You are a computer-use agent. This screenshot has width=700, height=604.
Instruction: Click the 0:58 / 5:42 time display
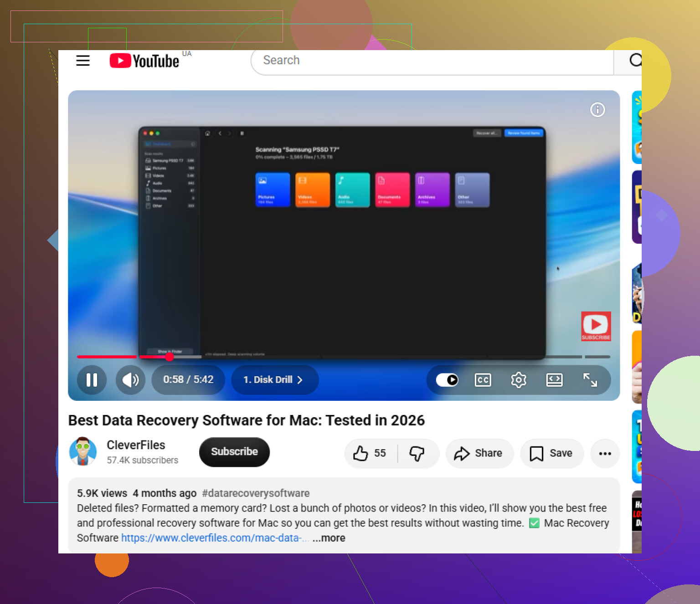tap(188, 380)
